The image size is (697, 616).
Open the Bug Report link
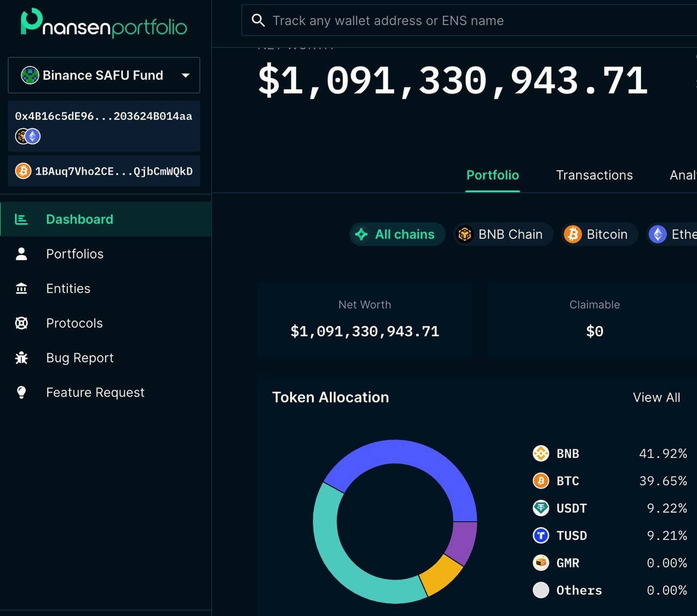pos(106,358)
